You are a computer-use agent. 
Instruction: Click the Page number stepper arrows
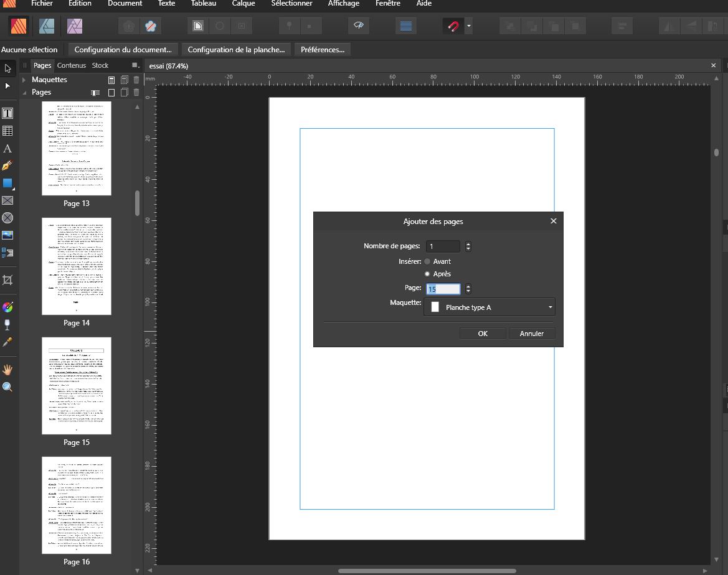click(468, 289)
